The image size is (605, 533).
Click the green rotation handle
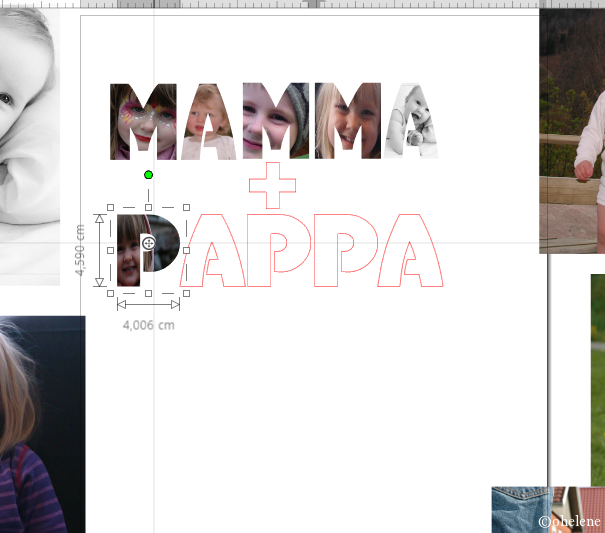pos(148,175)
